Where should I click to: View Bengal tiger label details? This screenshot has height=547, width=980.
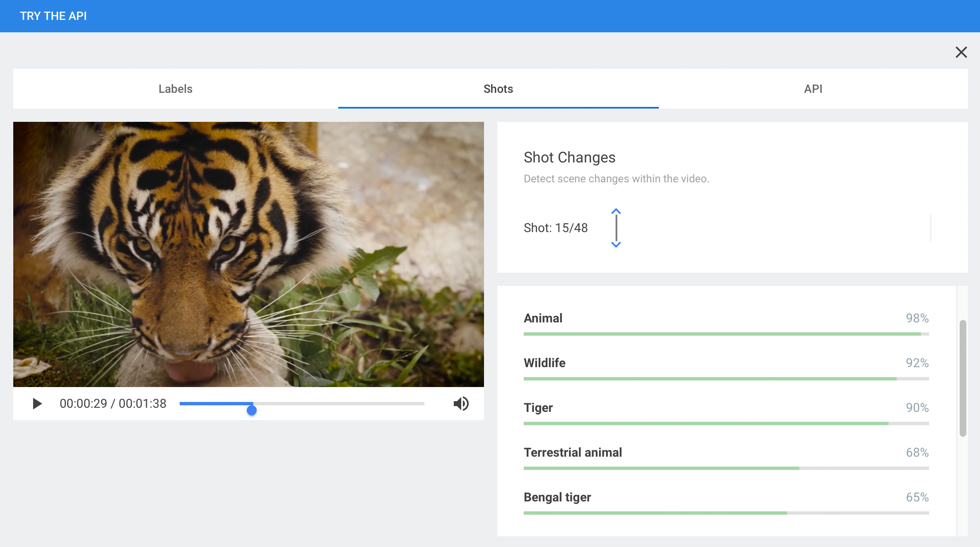pos(557,497)
